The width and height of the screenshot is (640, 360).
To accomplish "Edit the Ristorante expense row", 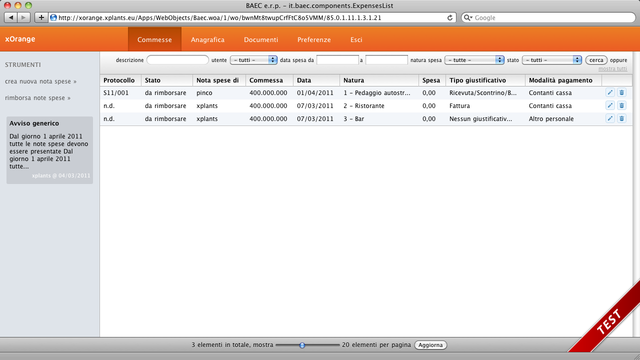I will click(610, 106).
